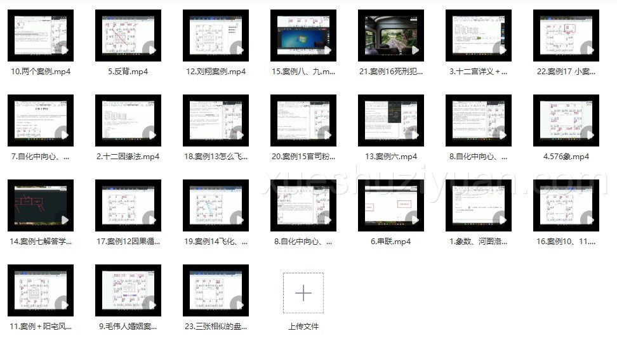Open the 15.案例八、九 video thumbnail
The image size is (617, 364).
303,36
